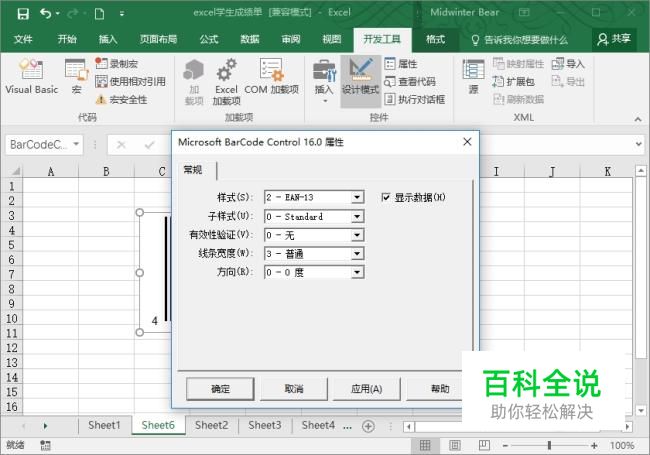Create new blank document from quick access toolbar
650x455 pixels.
(x=99, y=14)
